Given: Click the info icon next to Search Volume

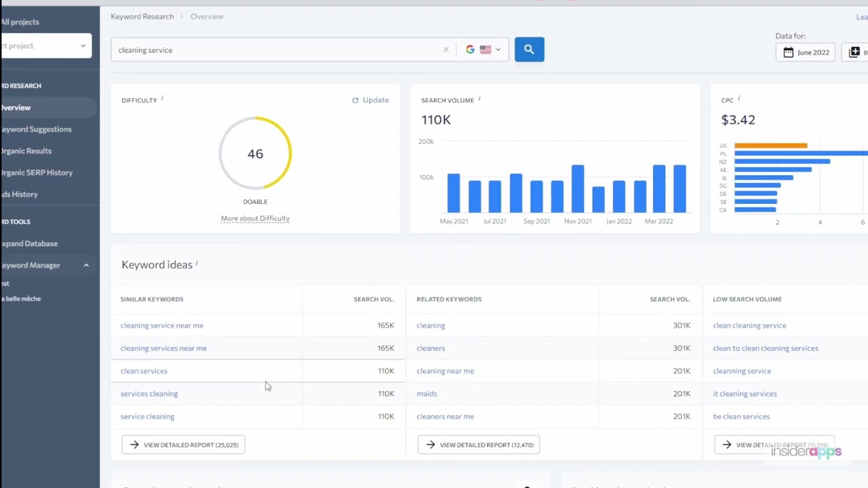Looking at the screenshot, I should (479, 98).
